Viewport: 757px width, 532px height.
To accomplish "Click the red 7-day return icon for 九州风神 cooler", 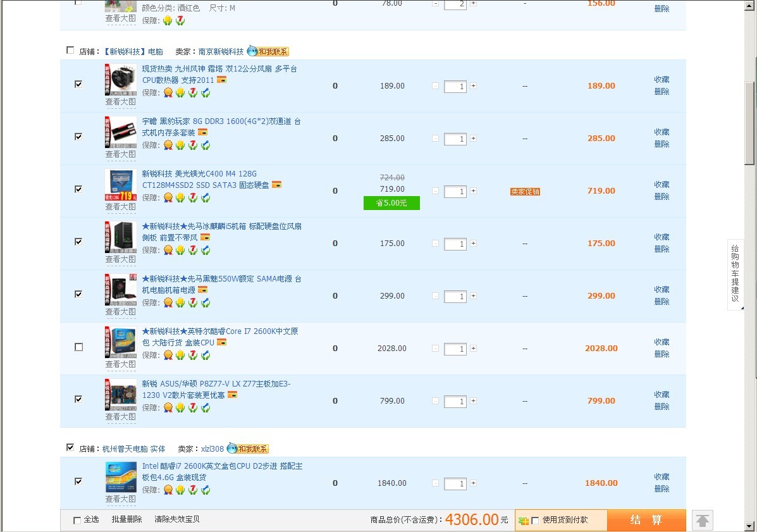I will pos(193,93).
